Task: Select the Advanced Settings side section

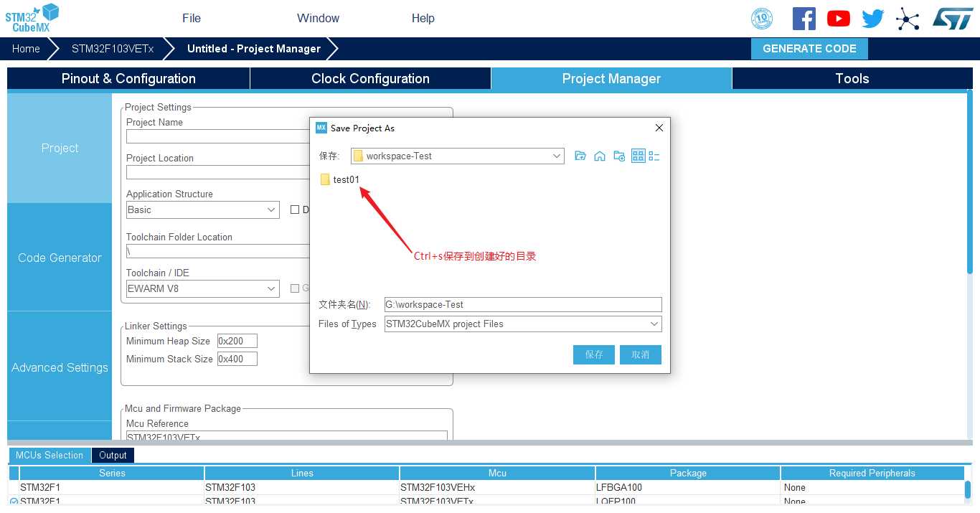Action: (x=60, y=367)
